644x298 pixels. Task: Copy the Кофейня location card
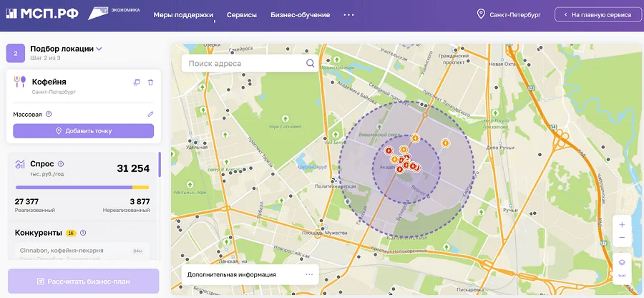[x=137, y=82]
